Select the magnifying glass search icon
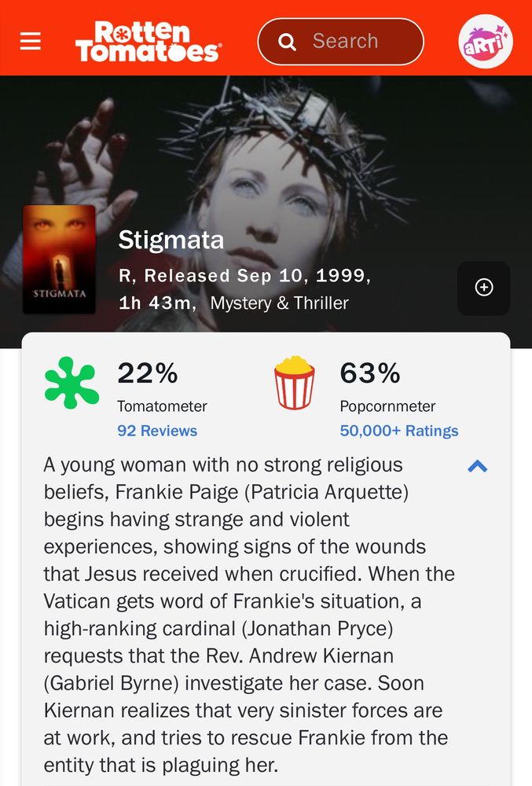 pos(288,41)
